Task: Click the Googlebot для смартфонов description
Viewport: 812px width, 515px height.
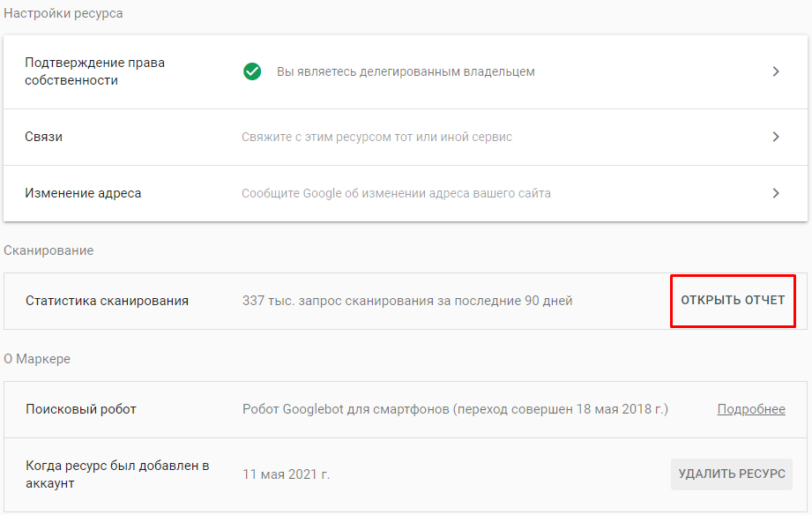Action: click(x=455, y=409)
